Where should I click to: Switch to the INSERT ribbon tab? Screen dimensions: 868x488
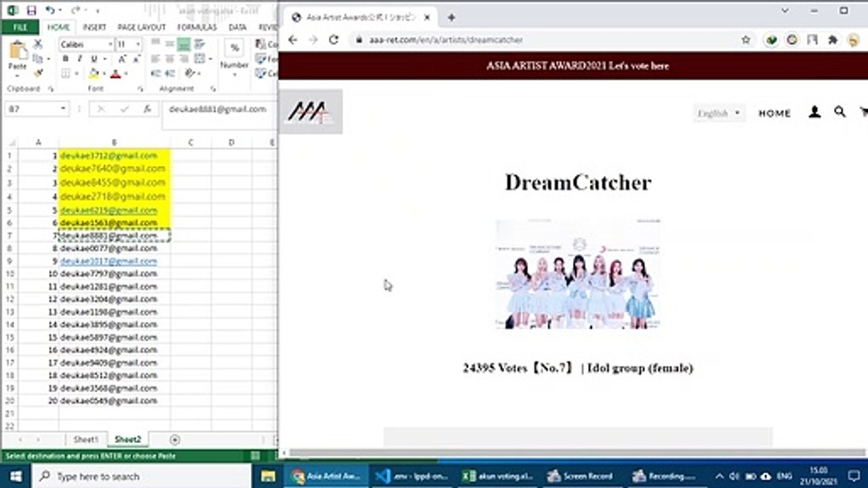pos(94,27)
